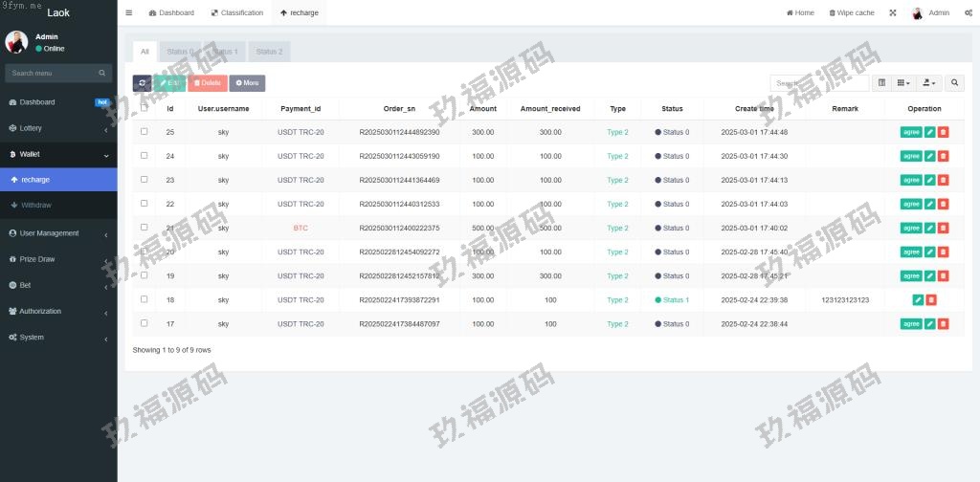The width and height of the screenshot is (980, 482).
Task: Open the export dropdown in table toolbar
Action: (x=928, y=83)
